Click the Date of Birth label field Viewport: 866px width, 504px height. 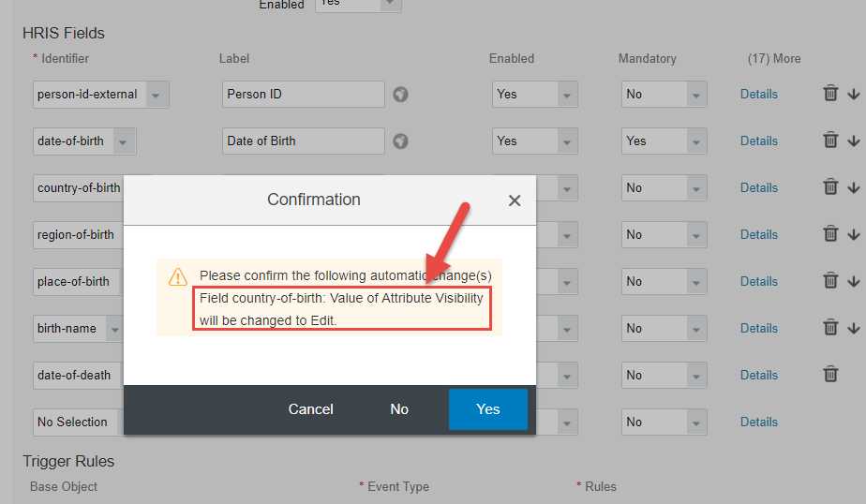pos(304,141)
